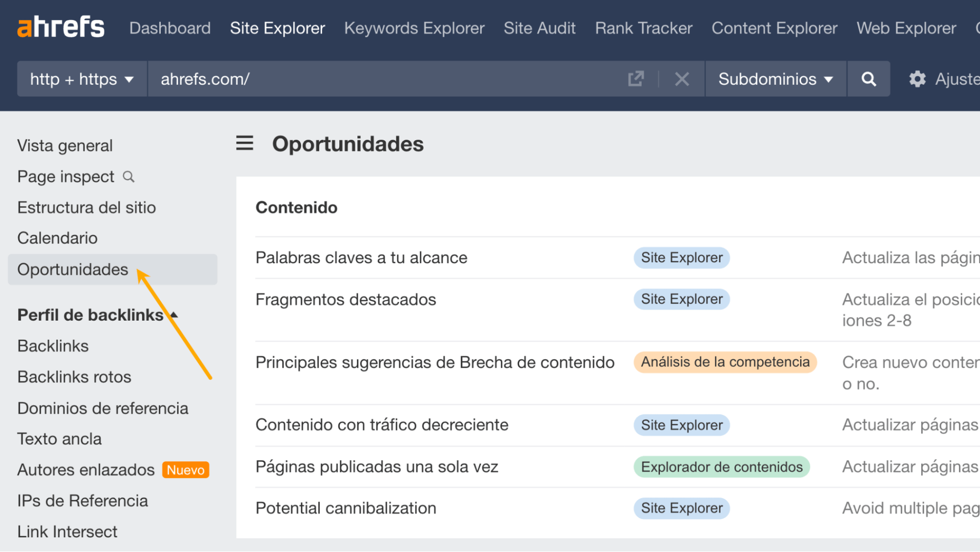This screenshot has width=980, height=552.
Task: Open Autores enlazados in sidebar
Action: (86, 470)
